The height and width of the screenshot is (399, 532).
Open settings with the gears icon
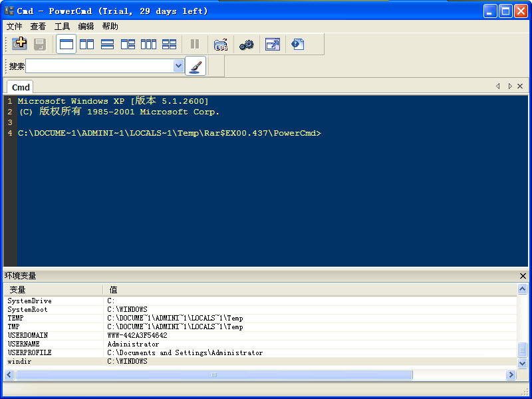coord(247,45)
